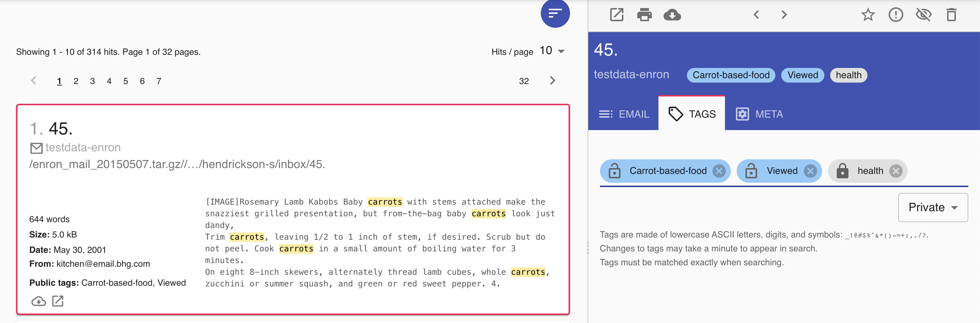980x323 pixels.
Task: Expand the Private visibility dropdown
Action: click(x=932, y=207)
